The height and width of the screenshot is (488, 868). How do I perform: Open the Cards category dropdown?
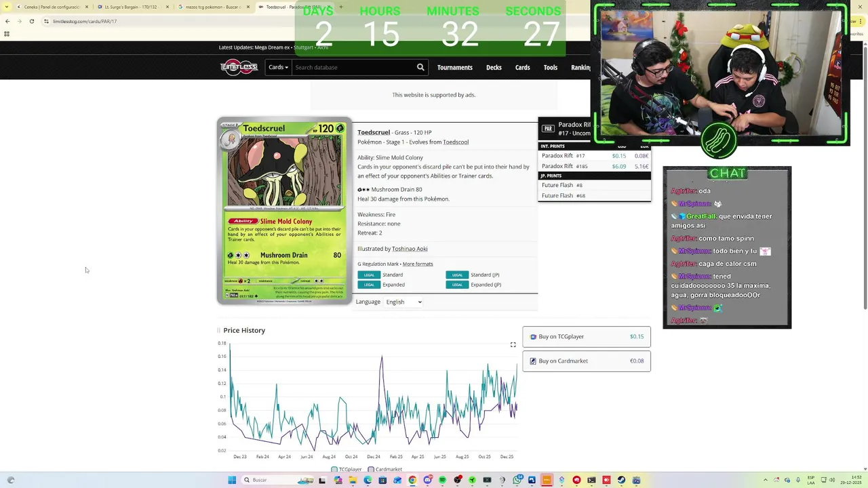click(278, 67)
